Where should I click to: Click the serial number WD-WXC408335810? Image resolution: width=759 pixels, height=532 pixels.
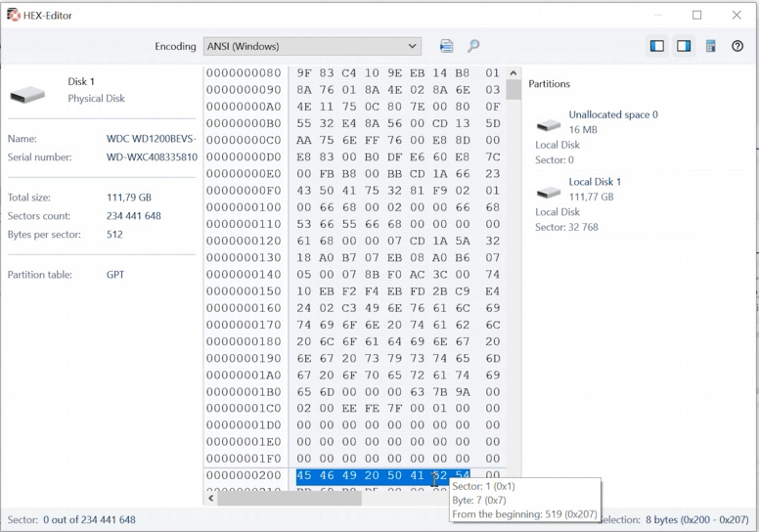(x=152, y=157)
